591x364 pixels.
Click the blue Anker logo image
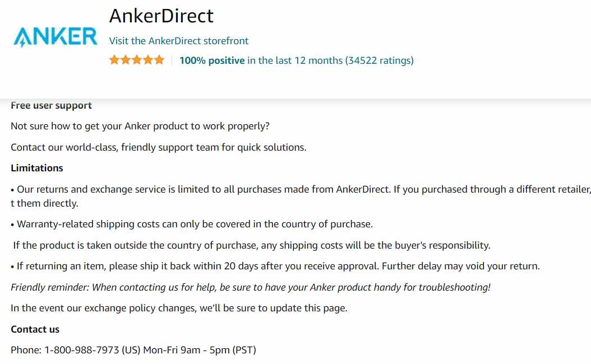(56, 37)
